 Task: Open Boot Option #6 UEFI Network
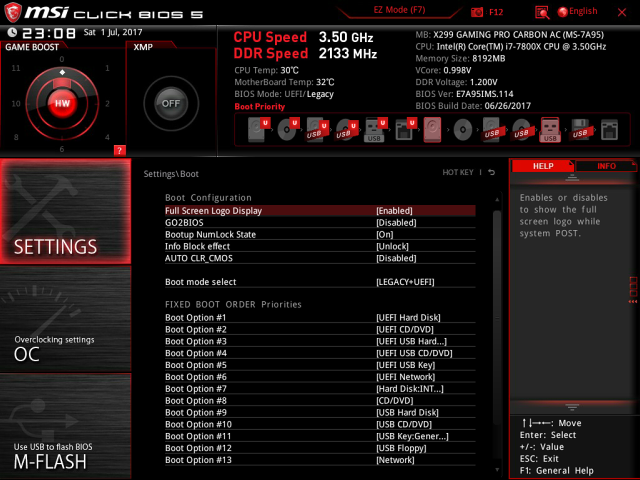click(x=320, y=376)
